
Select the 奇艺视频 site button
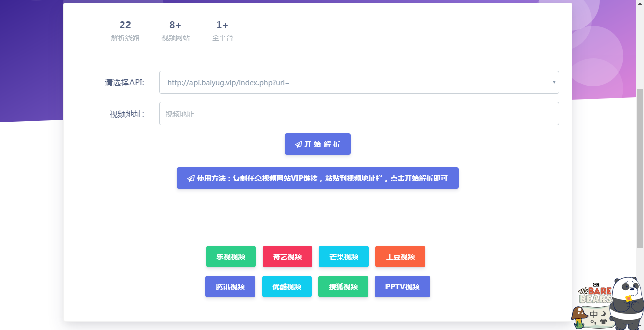287,256
